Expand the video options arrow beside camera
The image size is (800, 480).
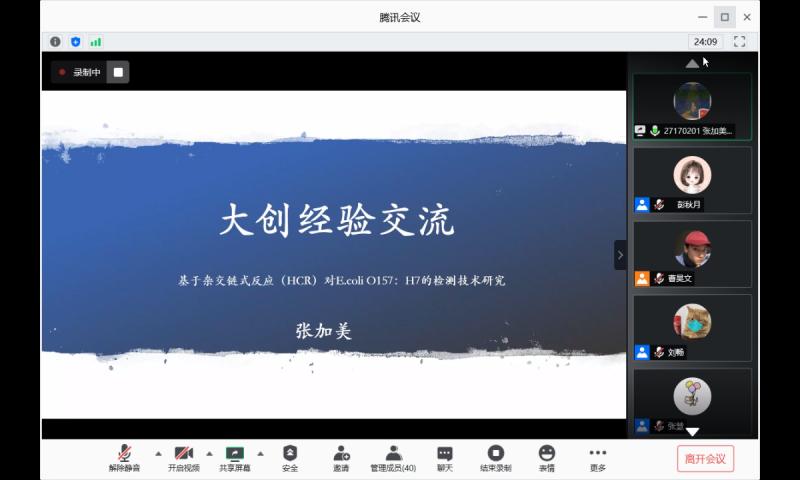point(209,453)
